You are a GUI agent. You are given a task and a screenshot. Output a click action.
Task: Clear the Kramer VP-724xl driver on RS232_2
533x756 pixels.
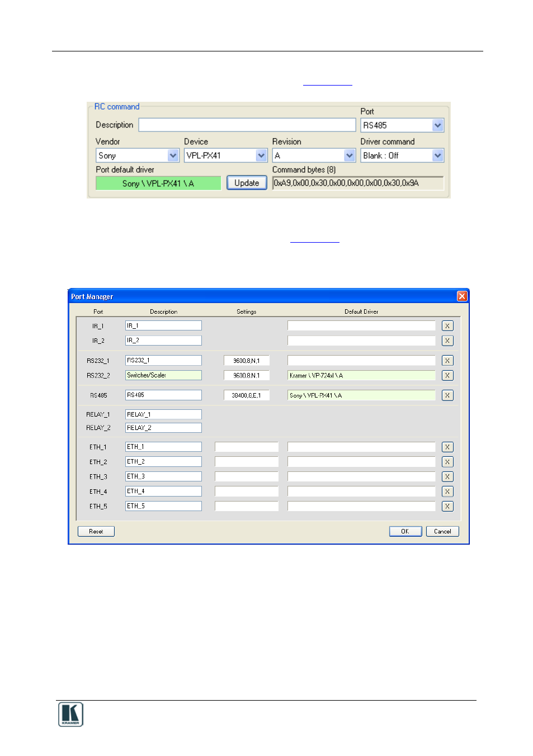tap(447, 376)
